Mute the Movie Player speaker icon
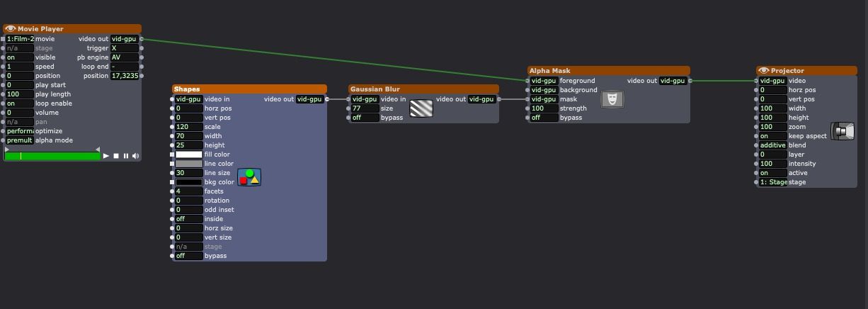Image resolution: width=868 pixels, height=309 pixels. (135, 156)
